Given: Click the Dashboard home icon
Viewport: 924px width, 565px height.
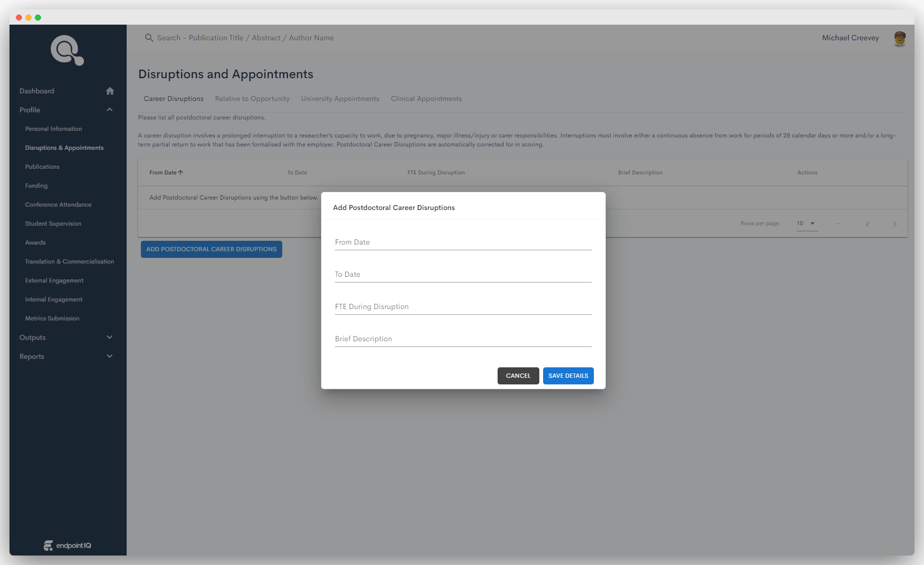Looking at the screenshot, I should (x=110, y=91).
